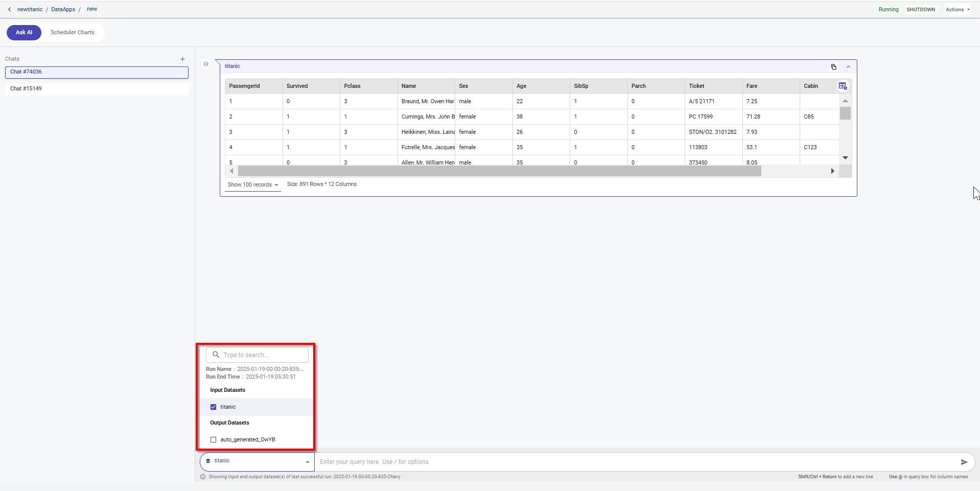Switch to Scheduler Charts tab
Viewport: 980px width, 491px height.
(x=73, y=32)
